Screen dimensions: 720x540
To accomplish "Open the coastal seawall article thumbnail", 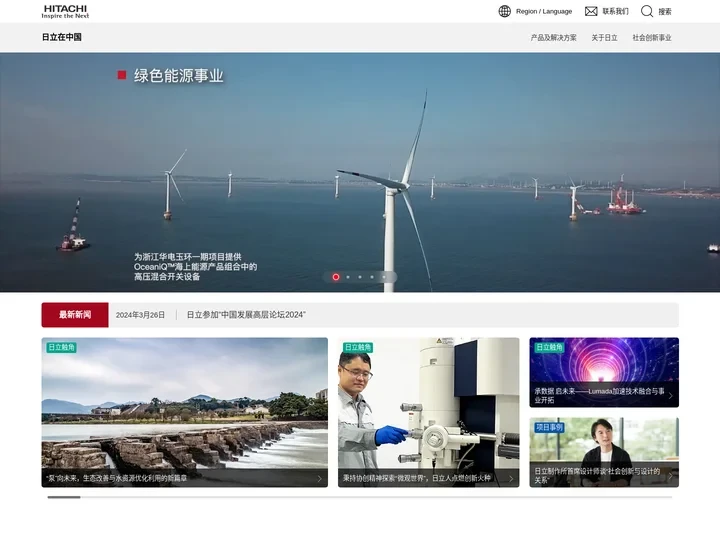I will click(x=185, y=412).
